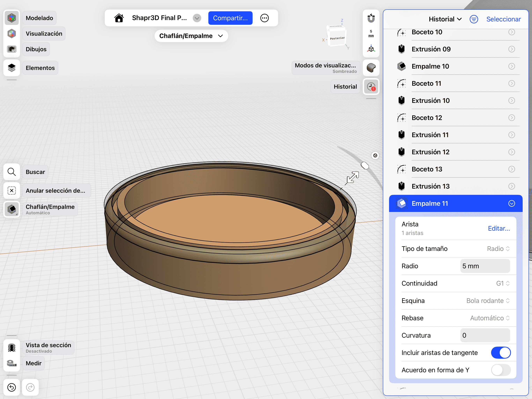Switch to Visualización mode icon
The height and width of the screenshot is (399, 532).
[11, 34]
